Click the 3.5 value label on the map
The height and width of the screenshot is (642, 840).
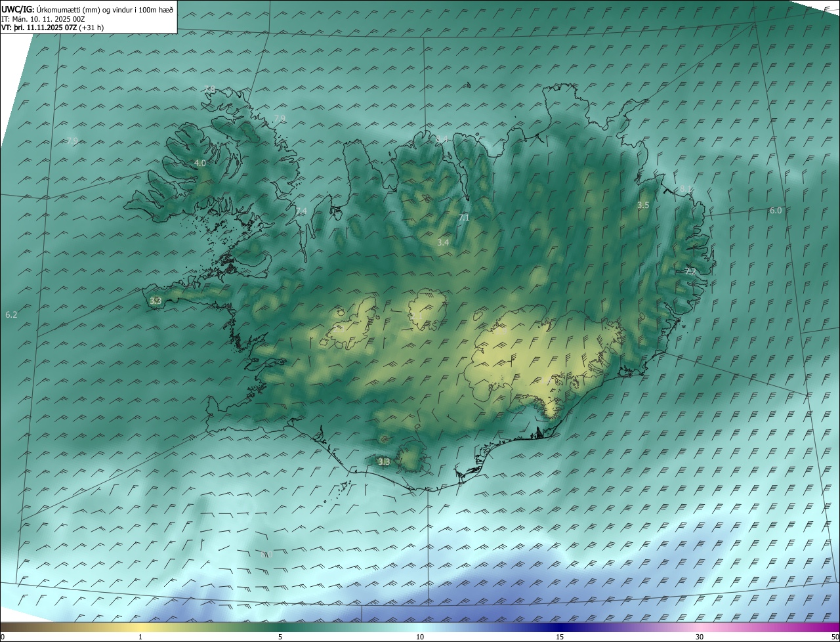[643, 205]
